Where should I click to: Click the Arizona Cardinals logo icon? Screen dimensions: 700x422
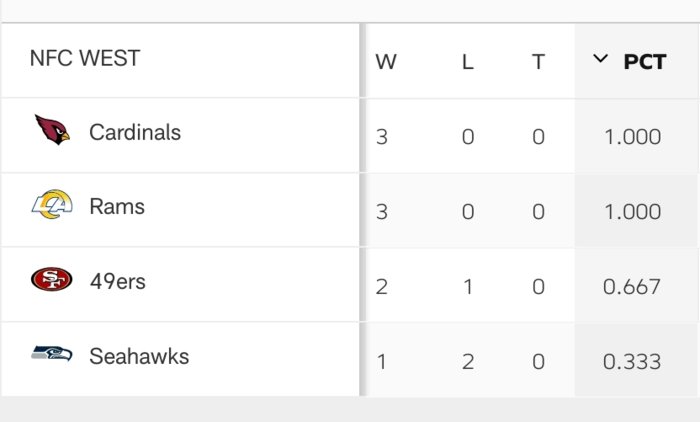click(x=52, y=131)
